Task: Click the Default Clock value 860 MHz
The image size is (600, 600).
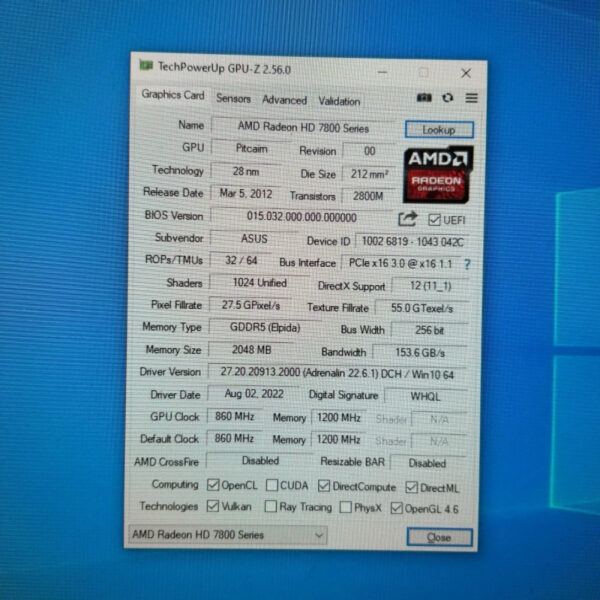Action: click(234, 438)
